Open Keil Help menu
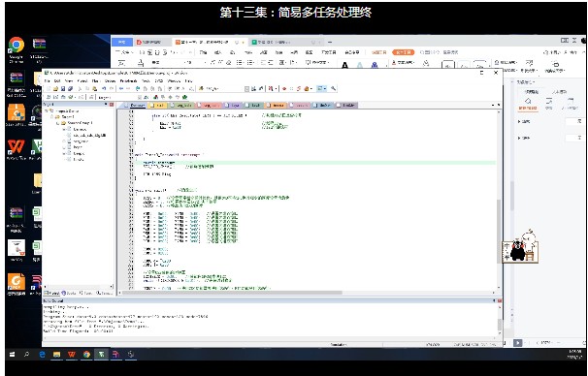Image resolution: width=588 pixels, height=376 pixels. click(188, 80)
